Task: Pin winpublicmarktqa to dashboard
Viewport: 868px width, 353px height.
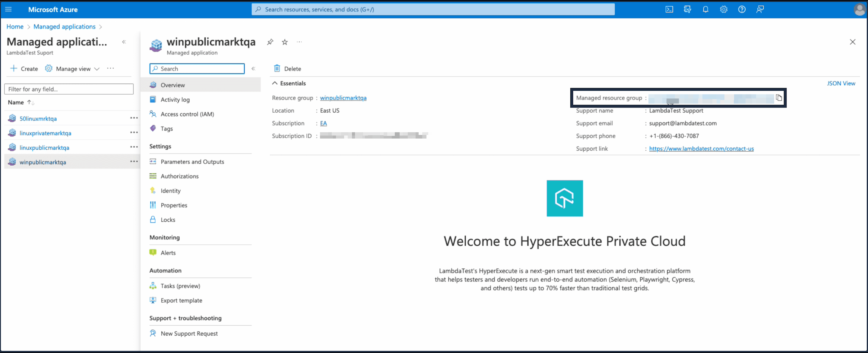Action: [x=270, y=42]
